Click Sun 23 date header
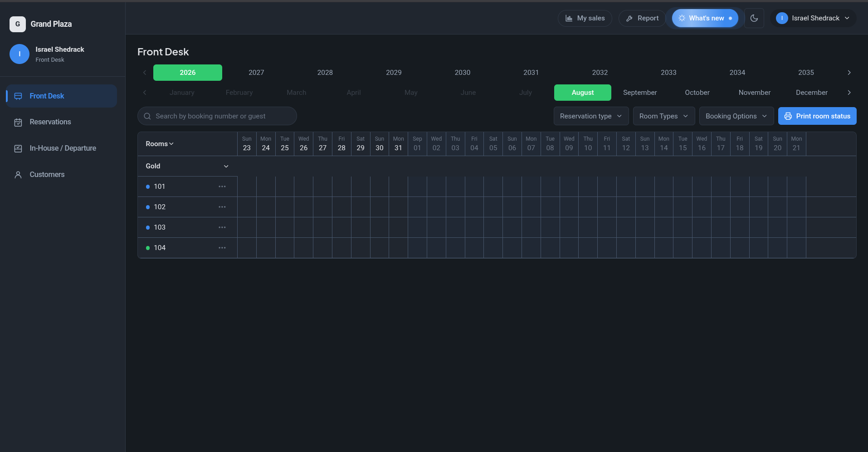This screenshot has width=868, height=452. [247, 144]
